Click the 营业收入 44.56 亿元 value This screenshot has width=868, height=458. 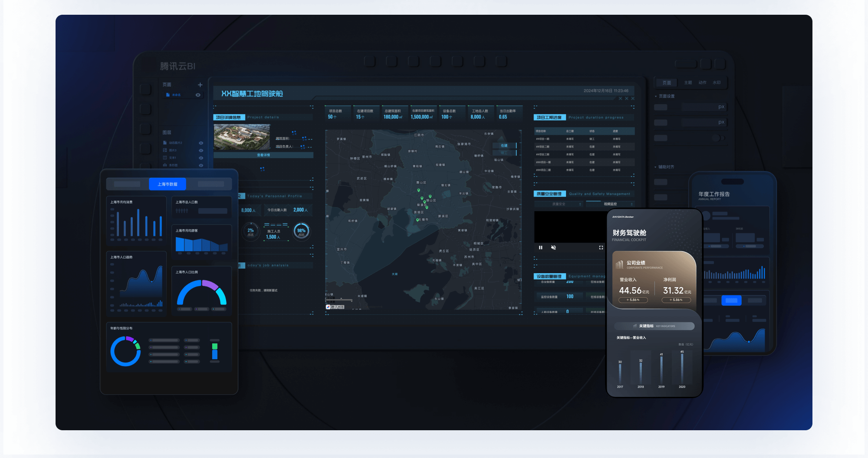[634, 291]
